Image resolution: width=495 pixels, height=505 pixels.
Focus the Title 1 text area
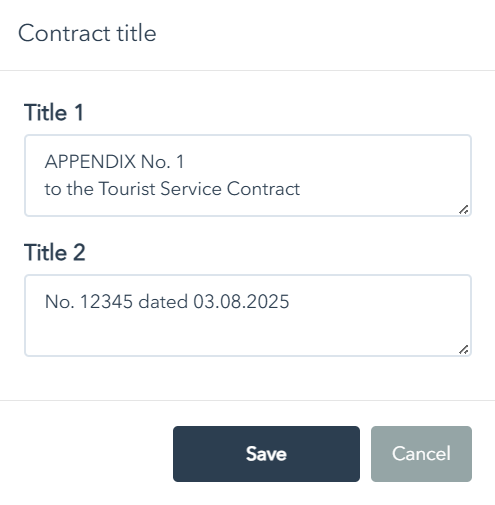(248, 176)
